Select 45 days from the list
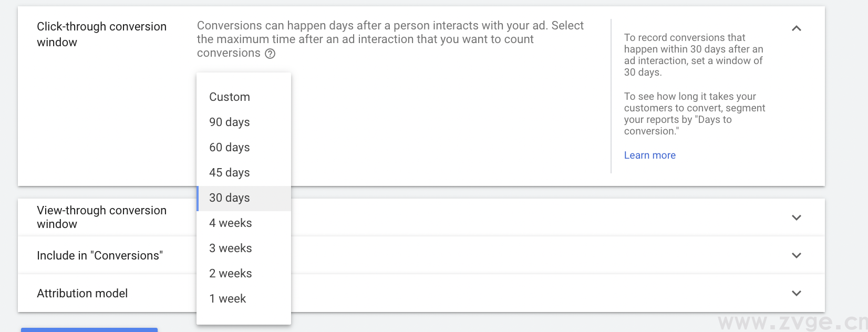Image resolution: width=868 pixels, height=332 pixels. click(x=230, y=173)
